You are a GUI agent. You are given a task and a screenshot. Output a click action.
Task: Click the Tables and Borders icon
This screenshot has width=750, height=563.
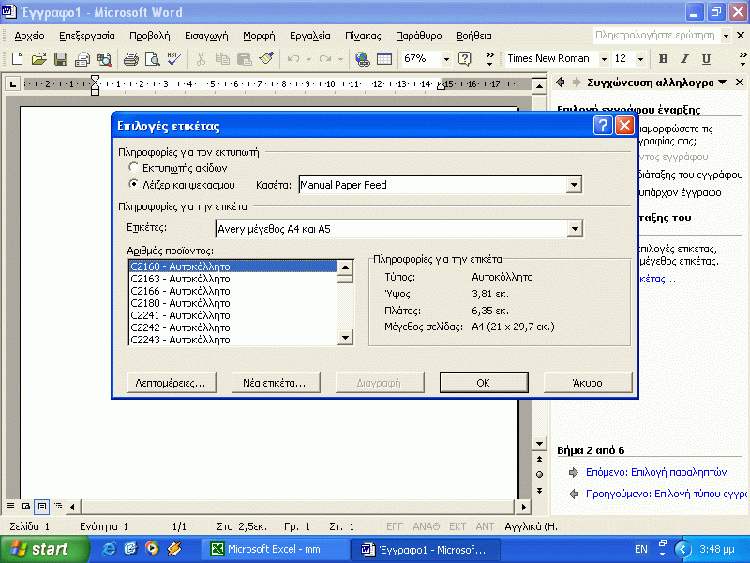point(384,59)
